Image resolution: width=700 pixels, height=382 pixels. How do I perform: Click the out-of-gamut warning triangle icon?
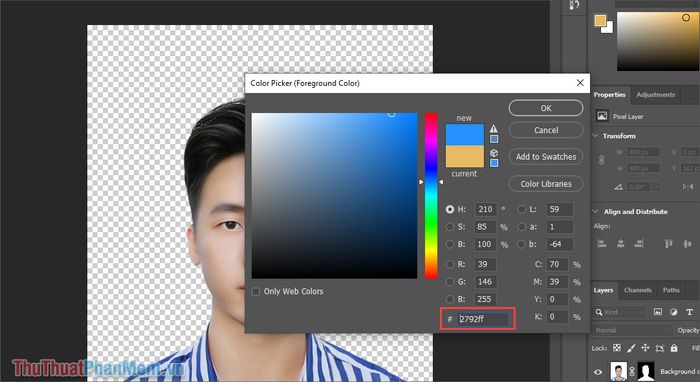tap(493, 129)
